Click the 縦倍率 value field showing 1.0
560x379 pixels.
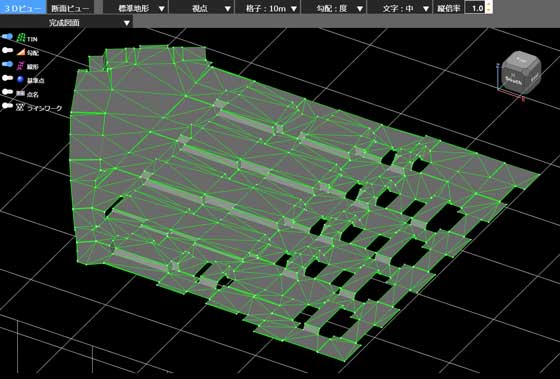point(475,8)
